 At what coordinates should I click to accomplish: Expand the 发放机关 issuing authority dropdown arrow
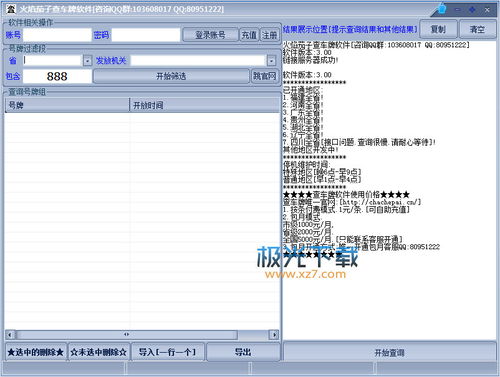pyautogui.click(x=271, y=61)
